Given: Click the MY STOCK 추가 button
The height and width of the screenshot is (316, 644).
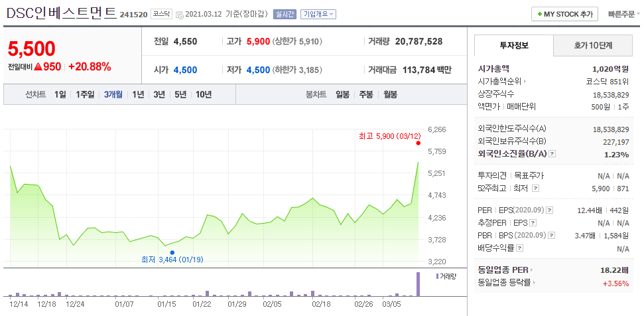Looking at the screenshot, I should point(564,14).
